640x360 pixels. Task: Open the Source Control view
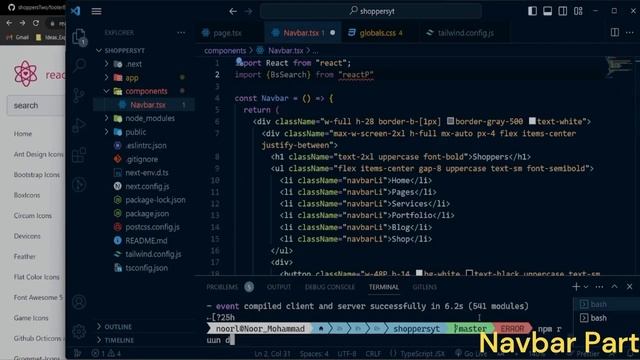click(79, 95)
